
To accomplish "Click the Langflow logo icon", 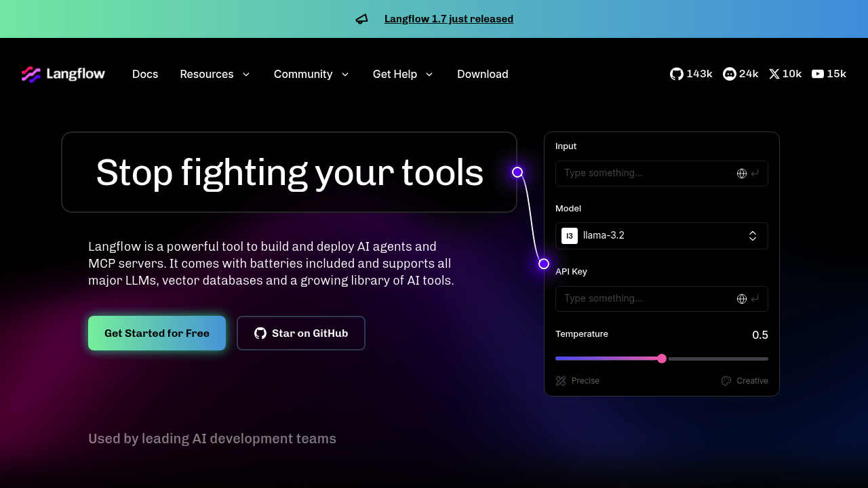I will (31, 74).
